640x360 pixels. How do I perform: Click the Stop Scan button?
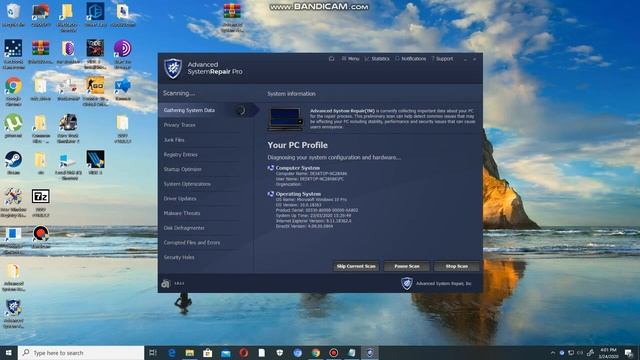pos(457,266)
